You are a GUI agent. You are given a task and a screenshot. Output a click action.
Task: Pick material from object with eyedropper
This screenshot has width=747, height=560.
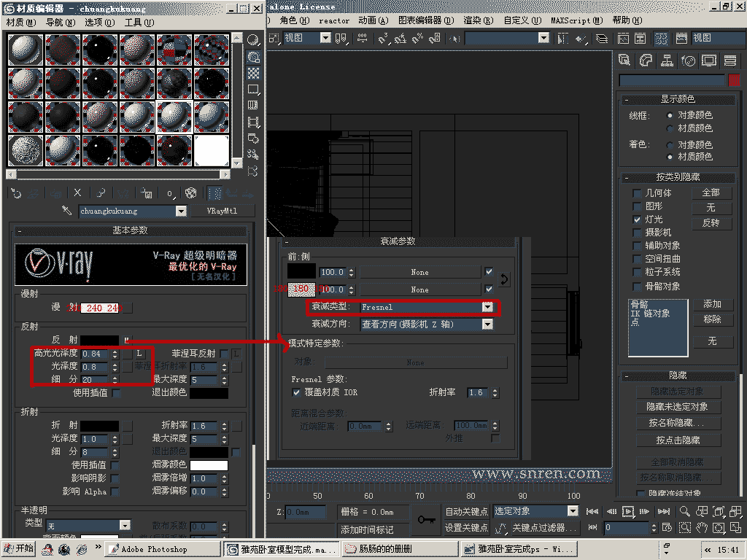[x=66, y=210]
